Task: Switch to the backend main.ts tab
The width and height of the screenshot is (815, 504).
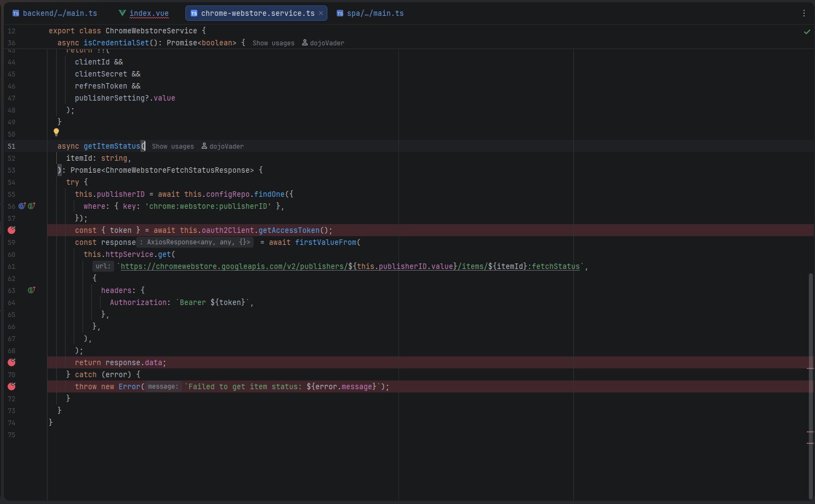Action: (60, 13)
